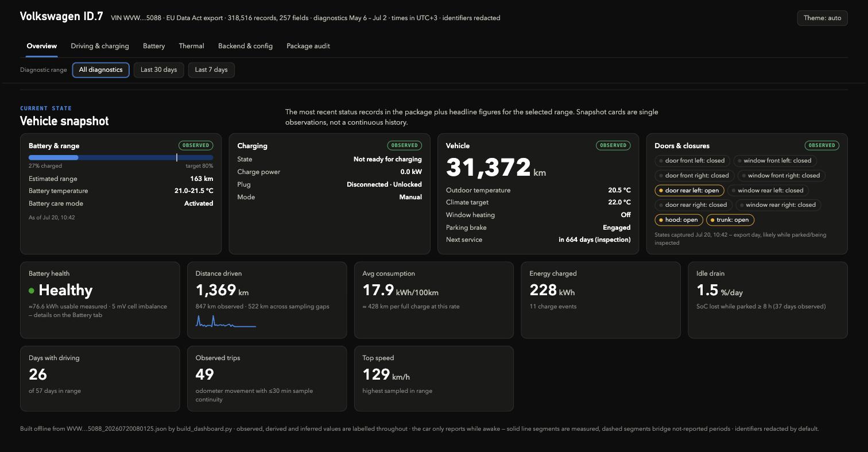Click the Volkswagen ID.7 title

point(61,17)
